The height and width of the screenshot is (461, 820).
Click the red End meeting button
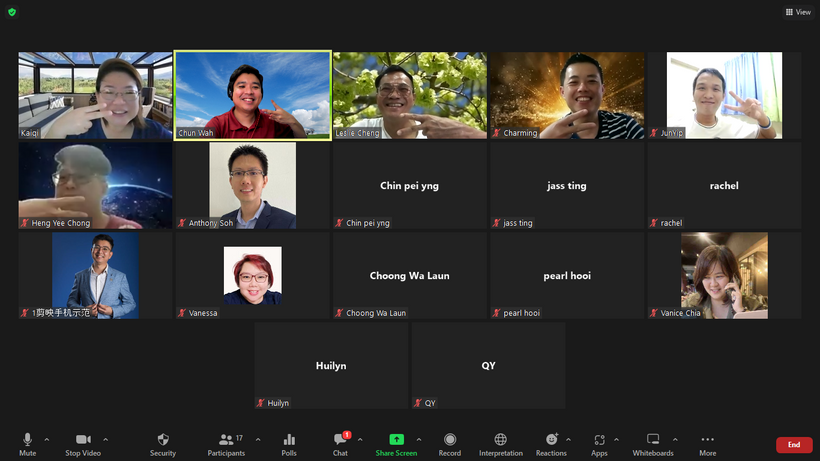point(794,445)
